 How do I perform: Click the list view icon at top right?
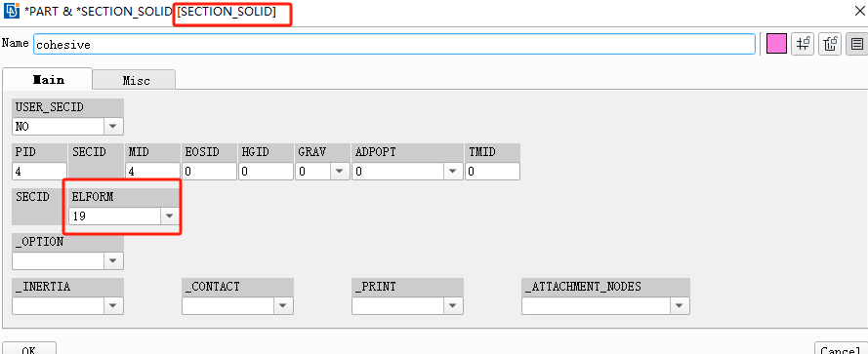857,44
